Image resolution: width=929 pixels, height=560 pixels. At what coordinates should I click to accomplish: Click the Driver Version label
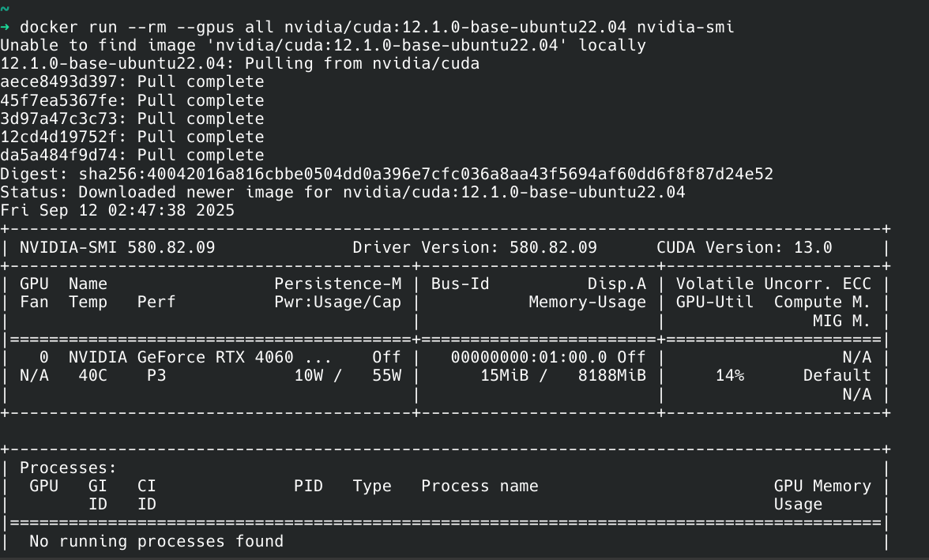[x=412, y=247]
